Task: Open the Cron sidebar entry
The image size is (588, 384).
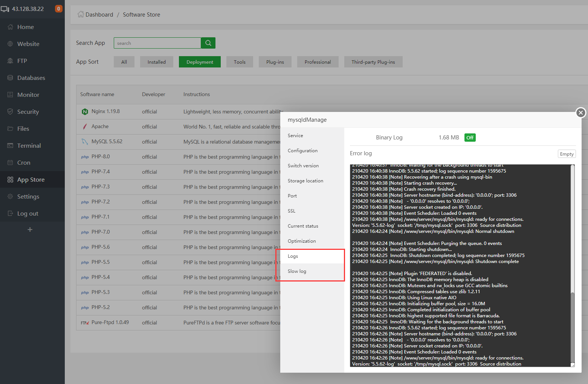Action: (24, 162)
